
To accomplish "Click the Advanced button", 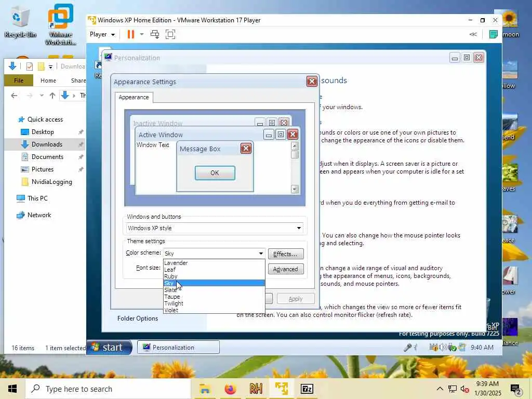I will point(286,269).
